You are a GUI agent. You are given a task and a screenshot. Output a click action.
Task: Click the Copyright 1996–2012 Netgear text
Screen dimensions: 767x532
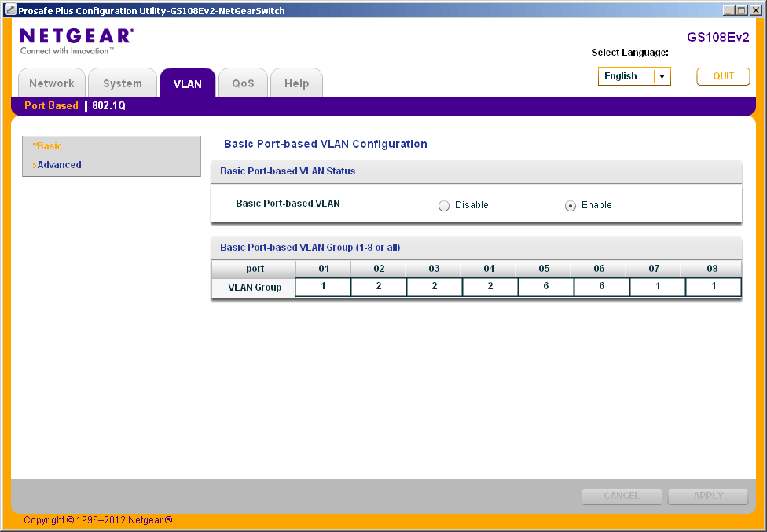pyautogui.click(x=97, y=520)
